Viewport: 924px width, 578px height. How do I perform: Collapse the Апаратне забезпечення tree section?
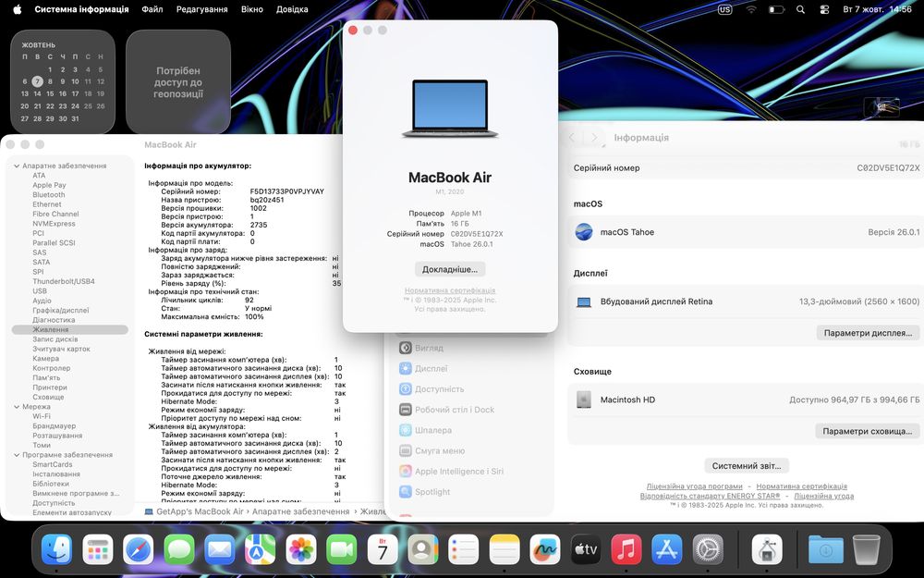pos(17,166)
